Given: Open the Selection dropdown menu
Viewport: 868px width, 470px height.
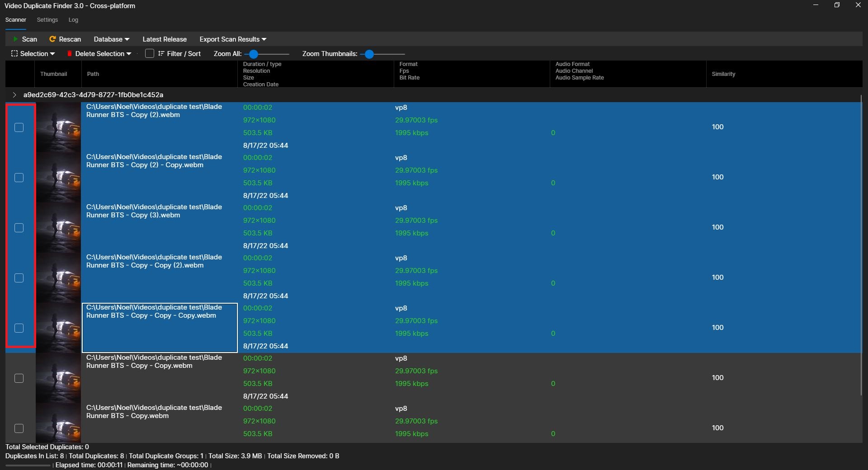Looking at the screenshot, I should pos(33,53).
